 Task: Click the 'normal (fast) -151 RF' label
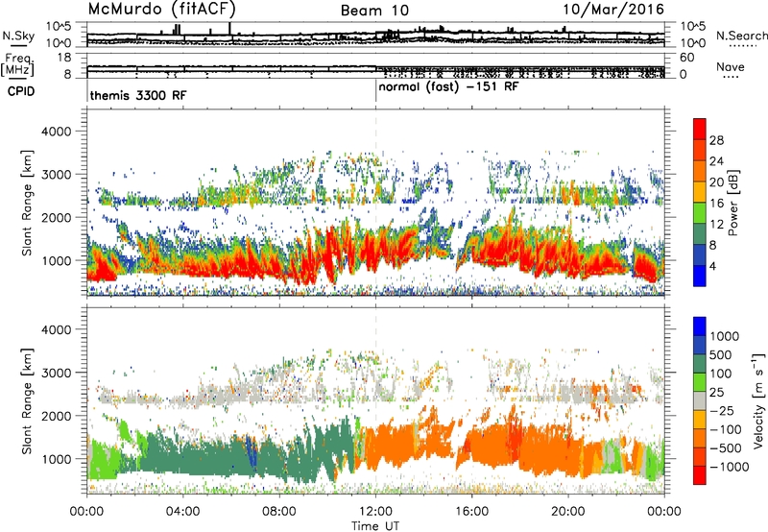tap(448, 87)
